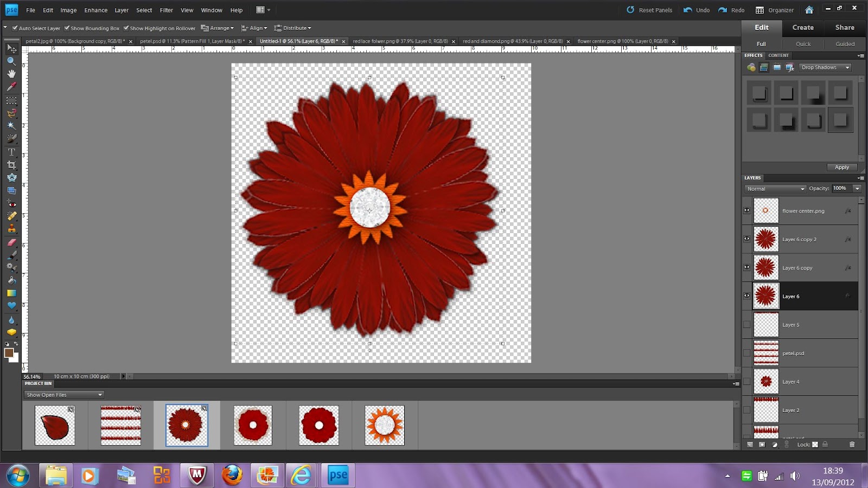
Task: Select the Zoom tool
Action: click(x=11, y=61)
